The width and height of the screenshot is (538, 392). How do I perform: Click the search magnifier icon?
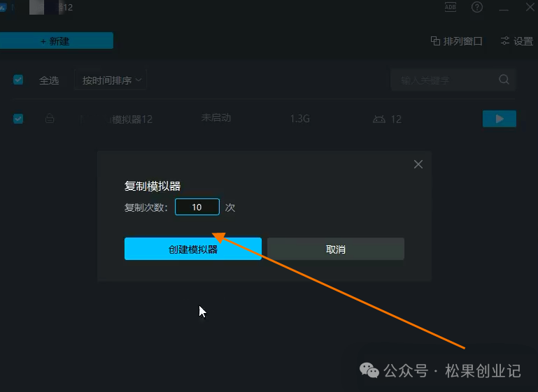point(504,80)
